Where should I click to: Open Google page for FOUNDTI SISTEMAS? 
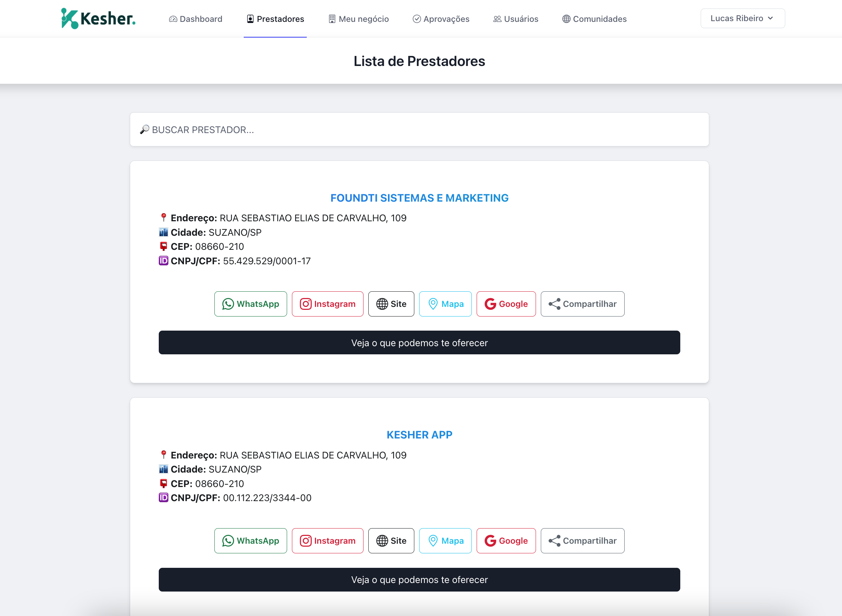506,304
